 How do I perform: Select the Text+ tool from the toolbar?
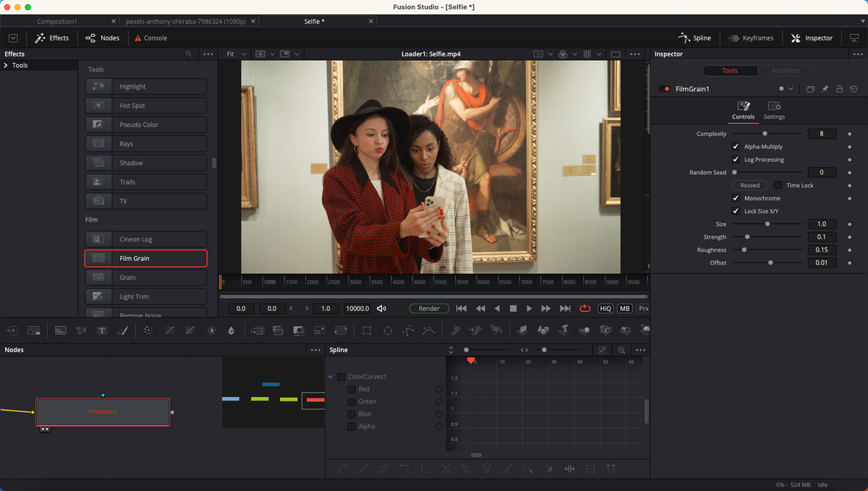[102, 330]
